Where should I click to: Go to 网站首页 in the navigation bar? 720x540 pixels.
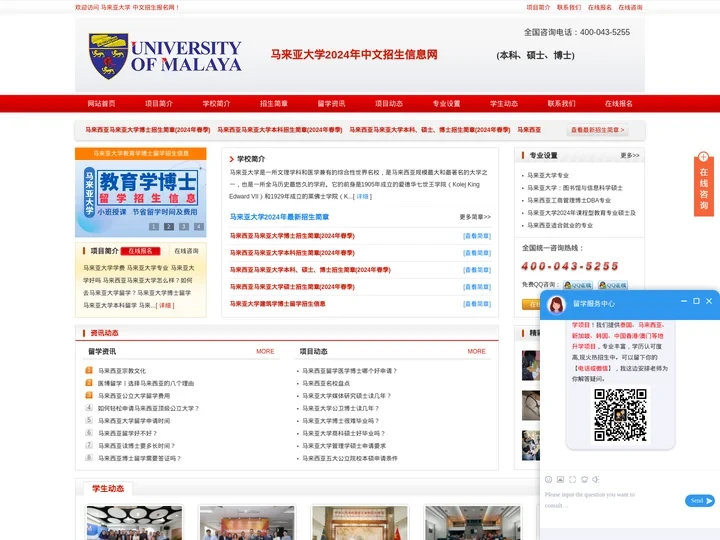(101, 104)
